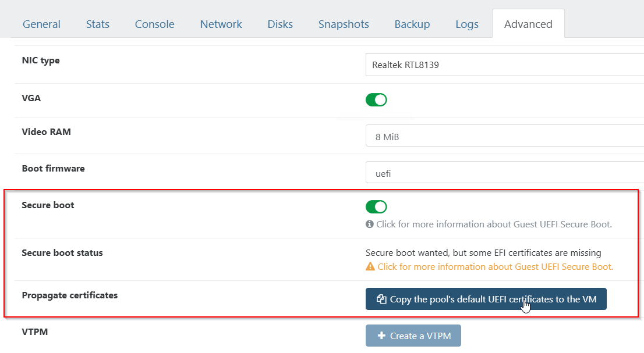The image size is (644, 353).
Task: Open the NIC type dropdown
Action: pos(504,65)
